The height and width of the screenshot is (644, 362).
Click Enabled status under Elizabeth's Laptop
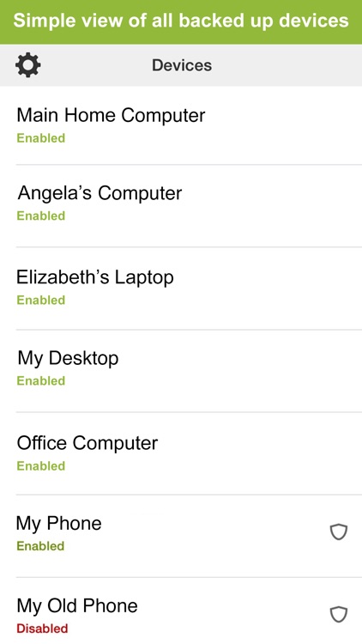pos(40,300)
